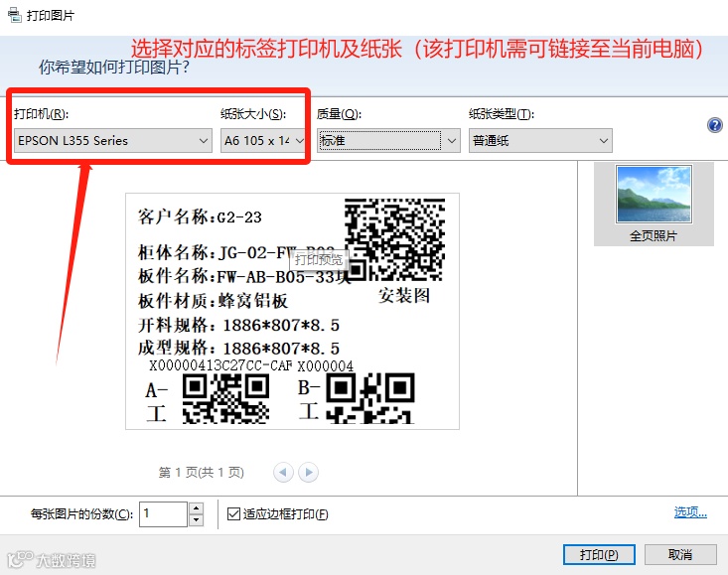Go to next page arrow

[x=308, y=473]
